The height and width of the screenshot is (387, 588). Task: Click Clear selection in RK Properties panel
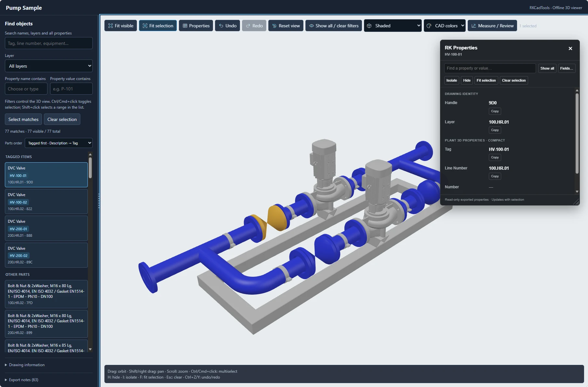point(514,80)
